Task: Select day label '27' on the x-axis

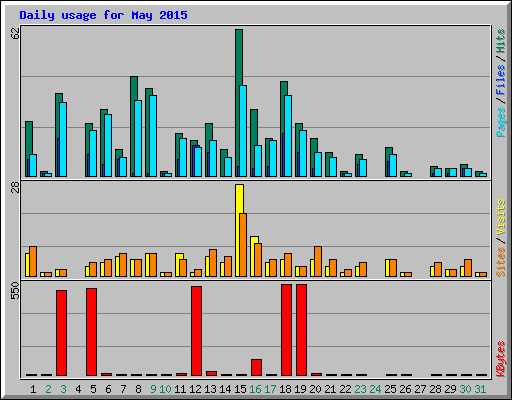Action: tap(420, 389)
